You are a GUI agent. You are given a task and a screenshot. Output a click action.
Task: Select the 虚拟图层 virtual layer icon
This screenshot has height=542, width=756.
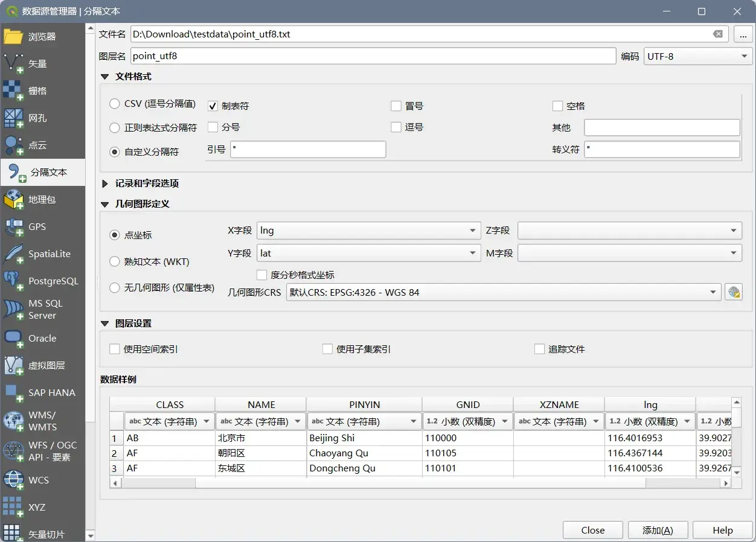pyautogui.click(x=13, y=365)
